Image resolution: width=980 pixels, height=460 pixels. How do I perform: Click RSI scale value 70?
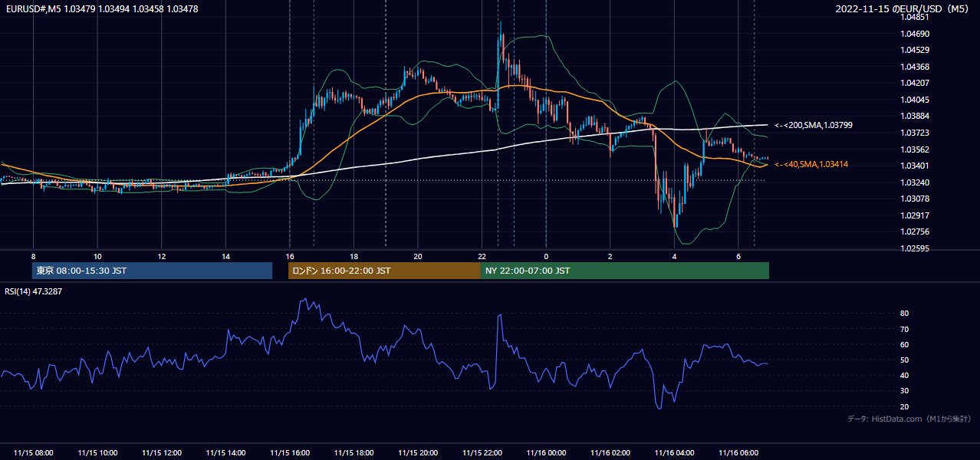(904, 329)
